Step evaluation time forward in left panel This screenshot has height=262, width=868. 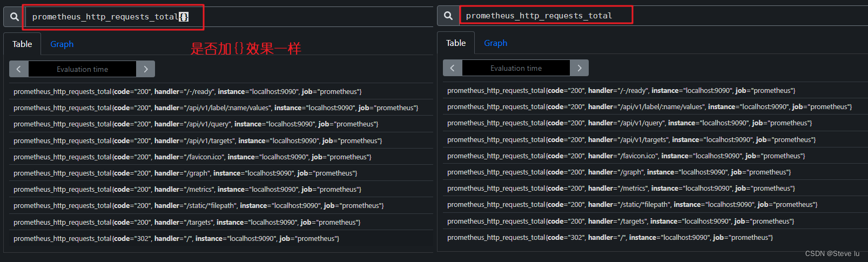coord(145,69)
